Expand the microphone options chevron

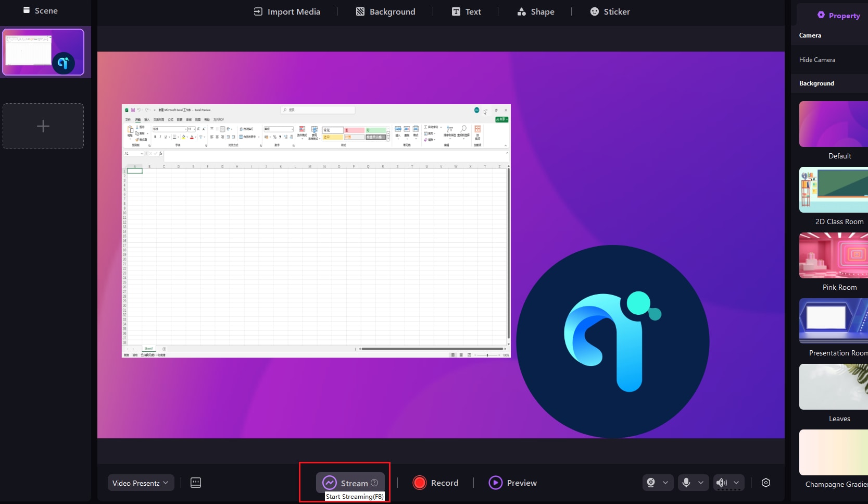[701, 483]
